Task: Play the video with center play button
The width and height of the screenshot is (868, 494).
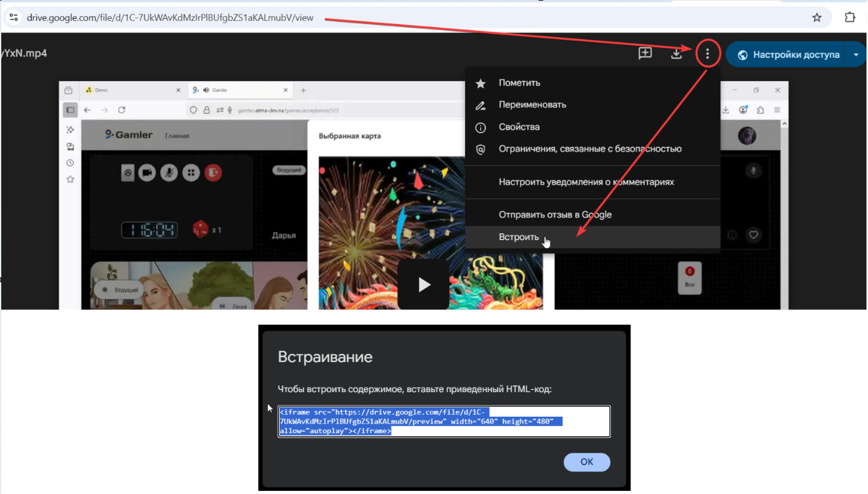Action: point(424,285)
